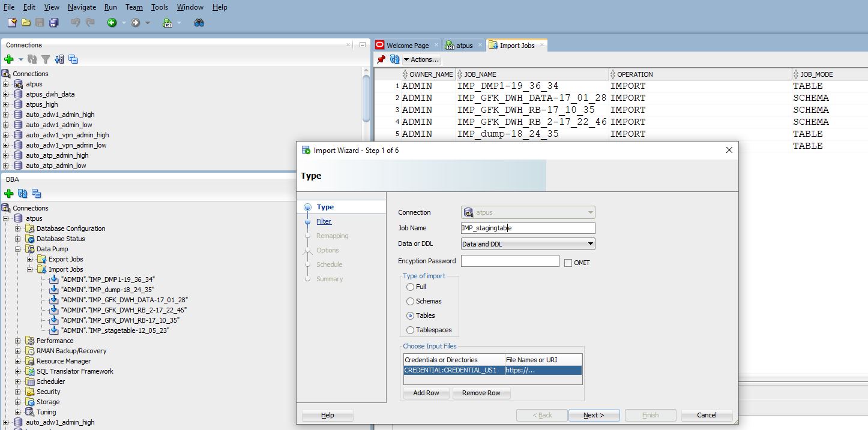Refresh the Import Jobs list

(x=394, y=59)
